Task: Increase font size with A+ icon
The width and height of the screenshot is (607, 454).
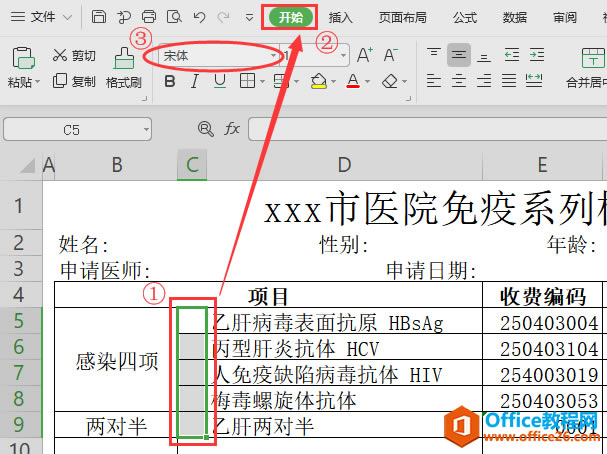Action: point(365,55)
